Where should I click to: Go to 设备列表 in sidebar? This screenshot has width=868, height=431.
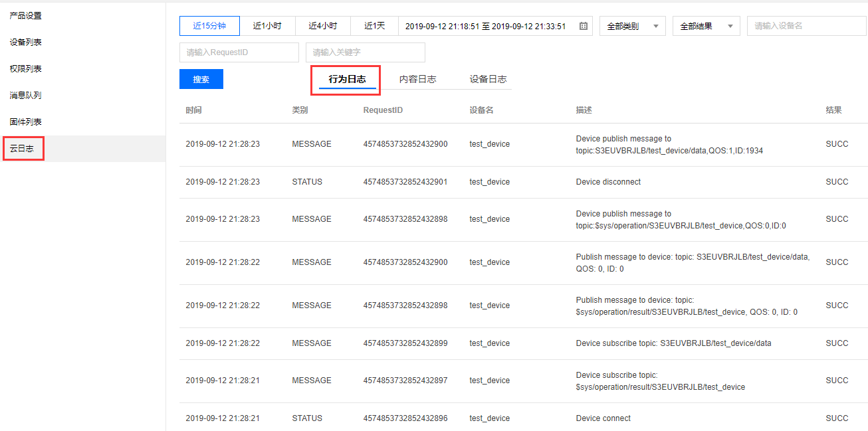click(25, 42)
